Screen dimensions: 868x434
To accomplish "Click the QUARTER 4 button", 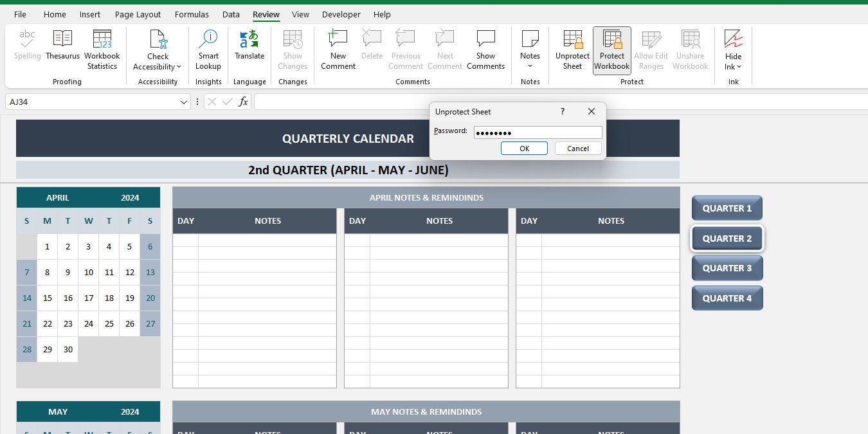I will click(727, 298).
